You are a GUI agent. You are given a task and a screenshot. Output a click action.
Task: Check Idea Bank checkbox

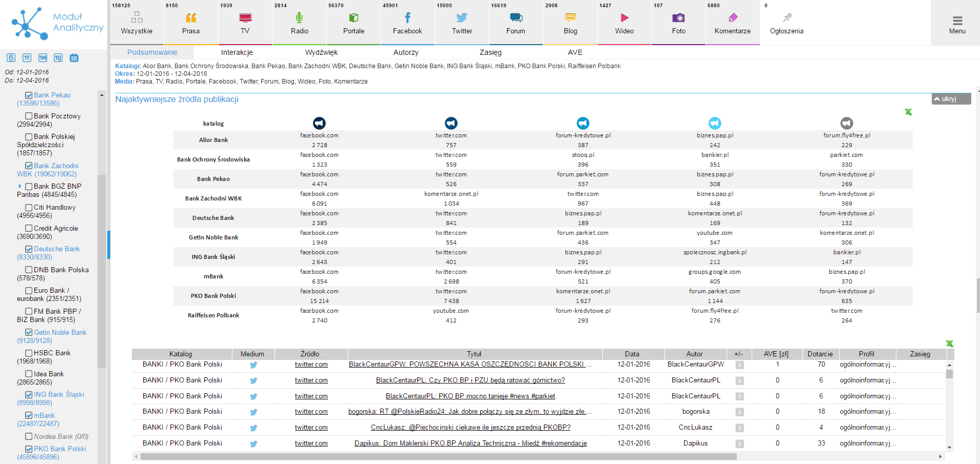click(x=29, y=374)
